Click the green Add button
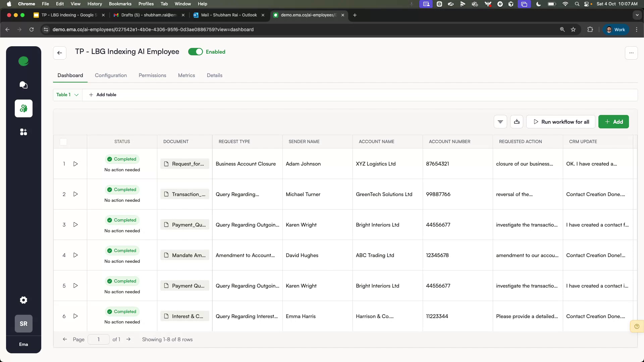This screenshot has height=362, width=644. pos(613,122)
